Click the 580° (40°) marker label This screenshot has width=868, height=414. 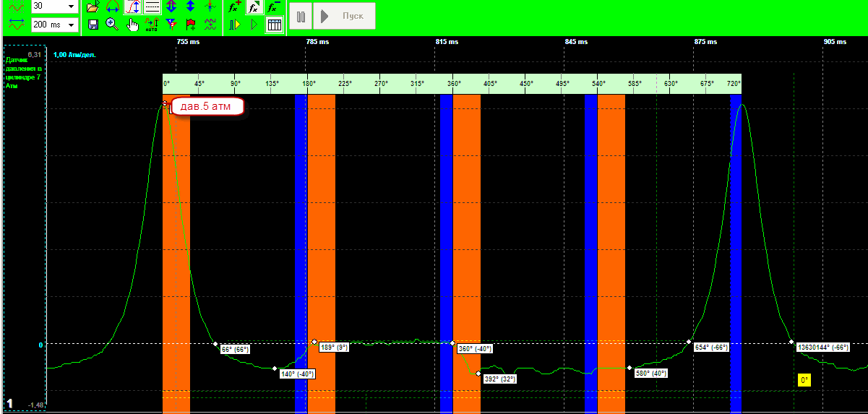651,374
